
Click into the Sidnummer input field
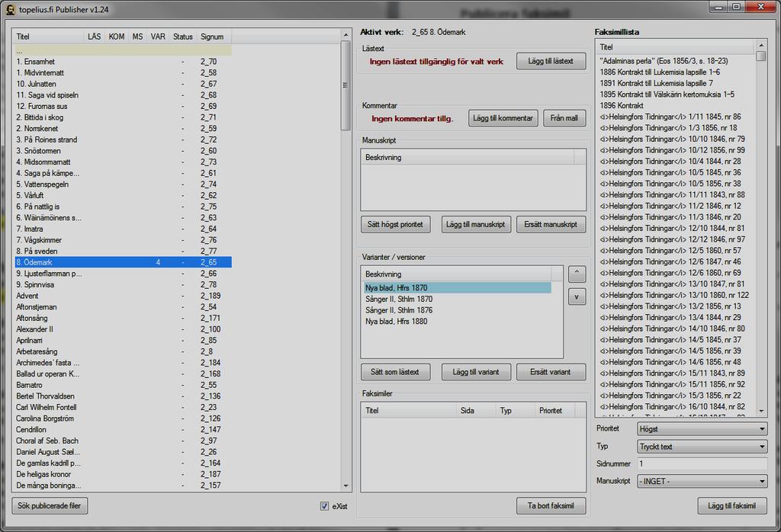pos(702,464)
